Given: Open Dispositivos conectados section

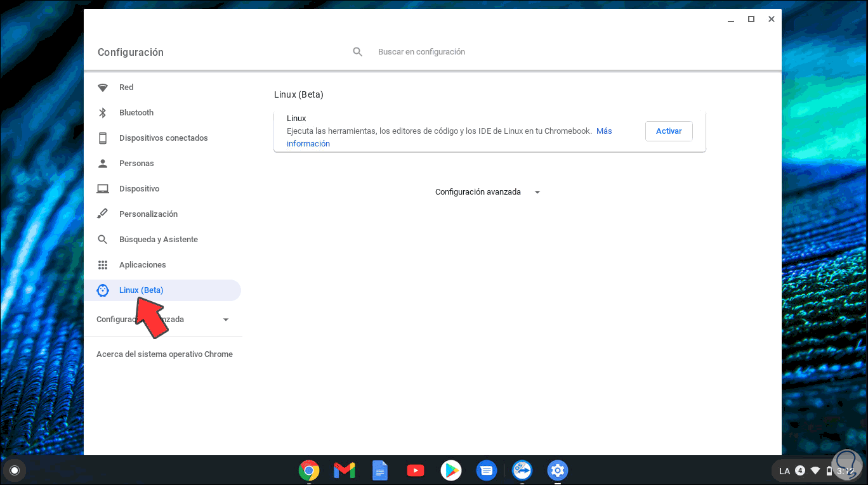Looking at the screenshot, I should 162,138.
